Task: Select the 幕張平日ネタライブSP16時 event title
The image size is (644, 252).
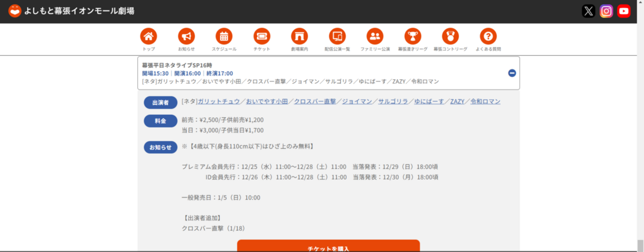Action: point(177,65)
